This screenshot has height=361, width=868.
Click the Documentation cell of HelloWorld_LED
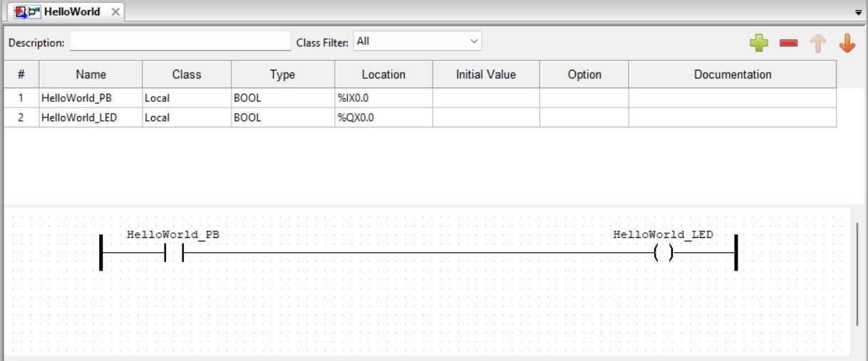(733, 117)
